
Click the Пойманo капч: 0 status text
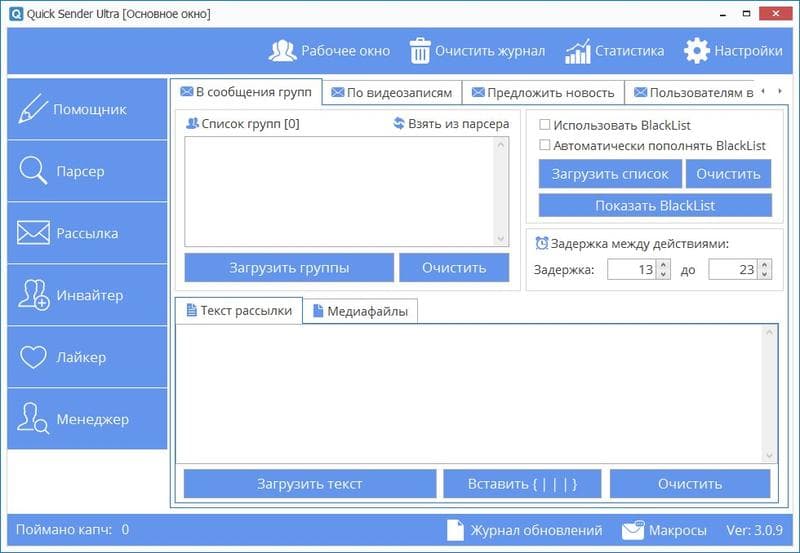[72, 530]
